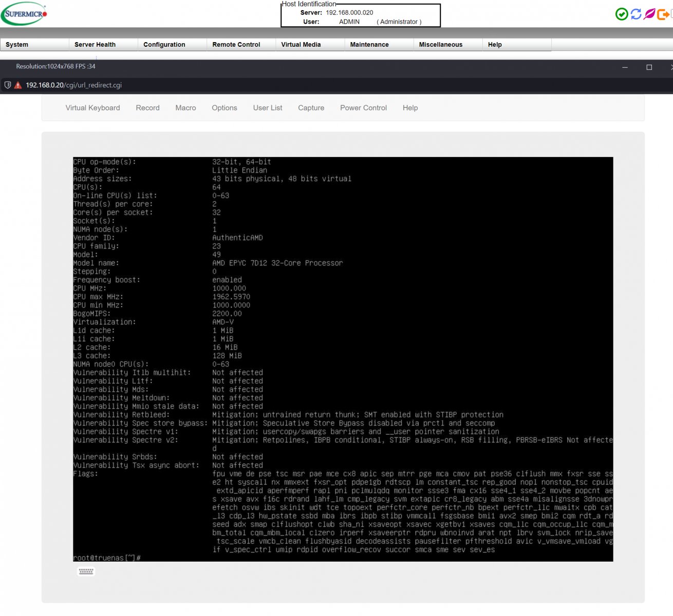Click the AuthenticAMD vendor ID value
Viewport: 673px width, 616px height.
237,238
